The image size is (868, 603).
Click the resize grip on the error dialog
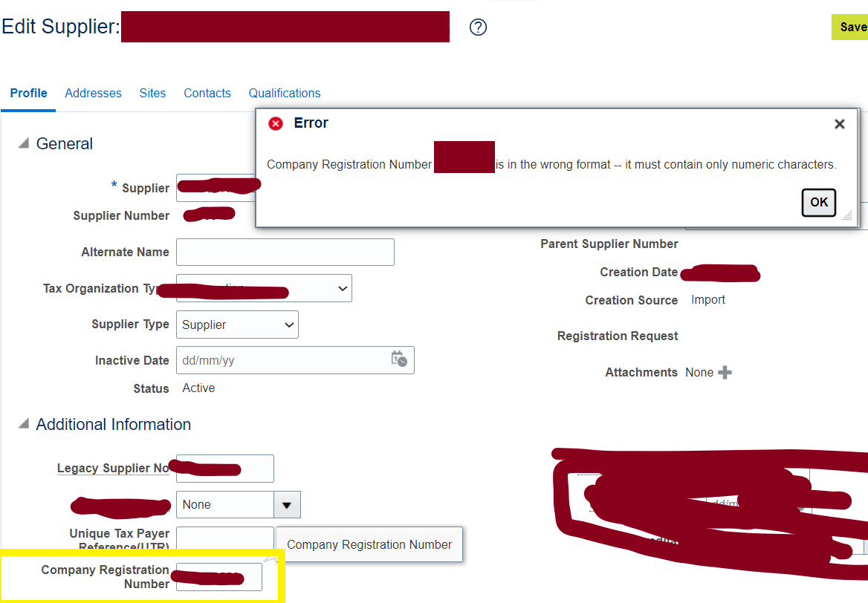point(846,216)
